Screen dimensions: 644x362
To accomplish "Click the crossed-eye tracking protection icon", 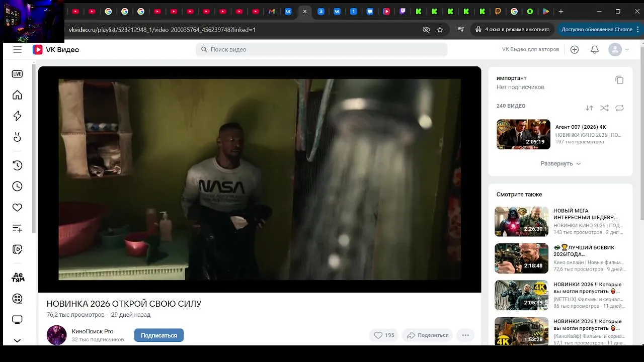I will point(426,30).
